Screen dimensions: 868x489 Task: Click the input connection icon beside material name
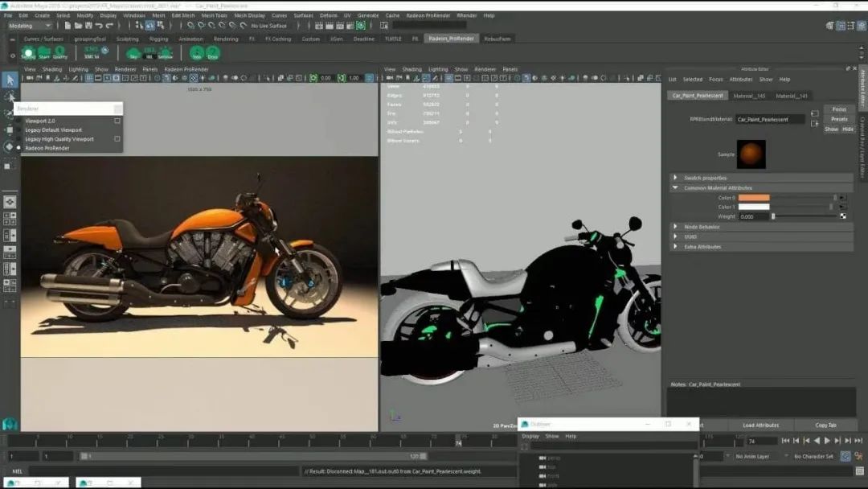pyautogui.click(x=815, y=113)
